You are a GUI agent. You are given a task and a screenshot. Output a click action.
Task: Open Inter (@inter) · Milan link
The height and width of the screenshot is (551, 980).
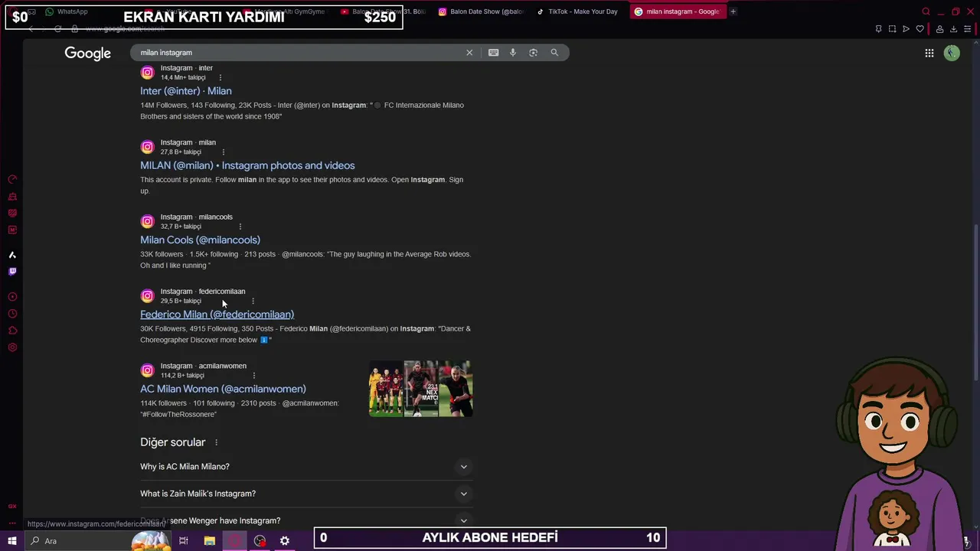click(186, 91)
